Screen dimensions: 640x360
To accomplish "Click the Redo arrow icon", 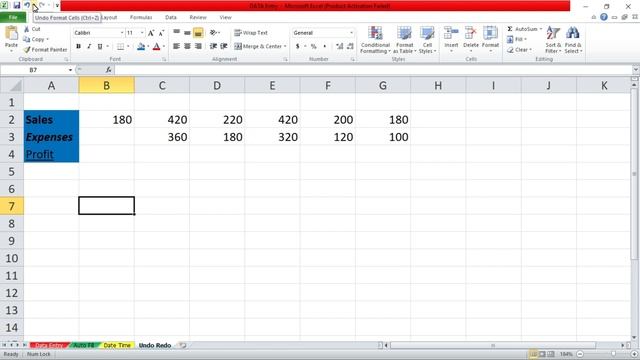I will tap(42, 5).
